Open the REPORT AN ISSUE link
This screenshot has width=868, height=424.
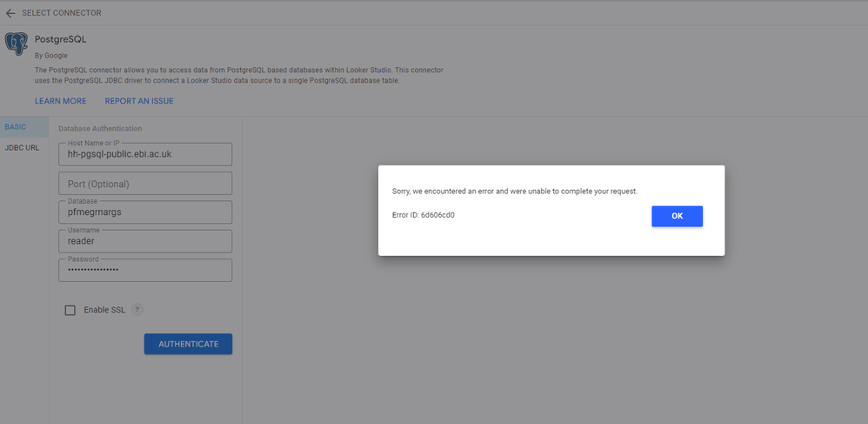pyautogui.click(x=139, y=101)
